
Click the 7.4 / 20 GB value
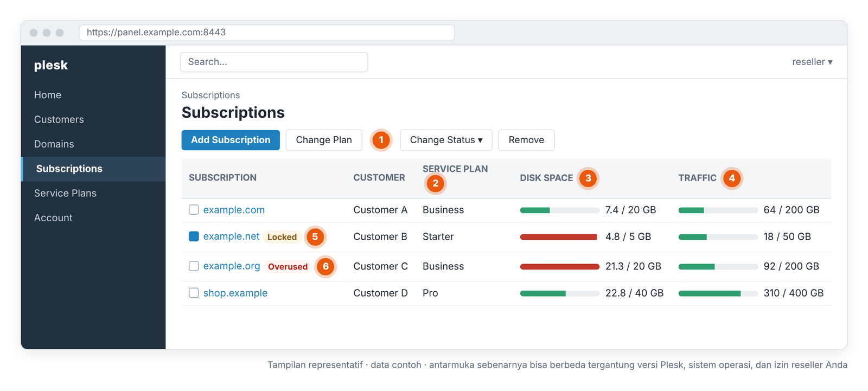pyautogui.click(x=630, y=210)
